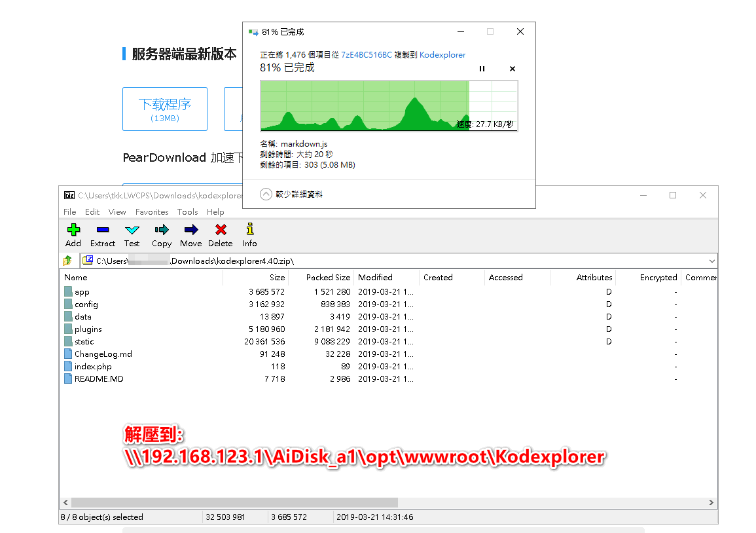Open the address bar path dropdown
The width and height of the screenshot is (756, 533).
pos(711,261)
